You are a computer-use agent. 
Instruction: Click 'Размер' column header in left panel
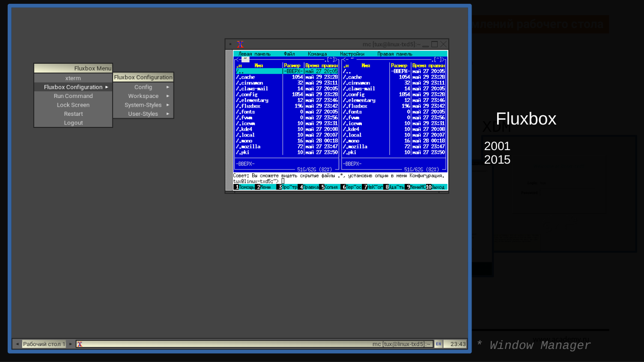pyautogui.click(x=292, y=66)
